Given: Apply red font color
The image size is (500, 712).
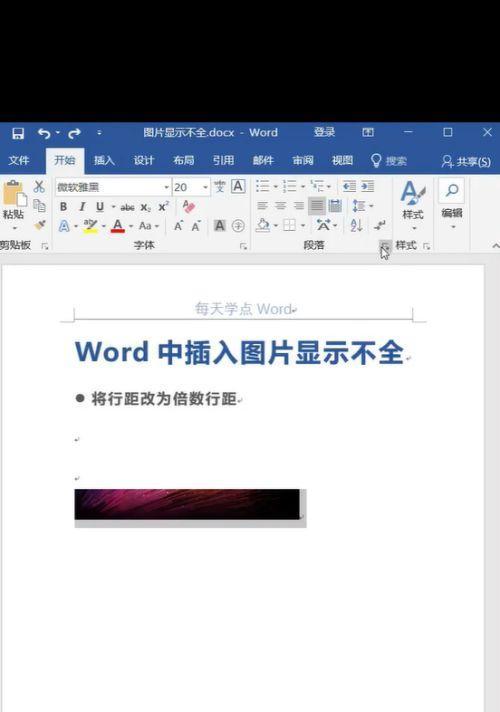Looking at the screenshot, I should 118,226.
